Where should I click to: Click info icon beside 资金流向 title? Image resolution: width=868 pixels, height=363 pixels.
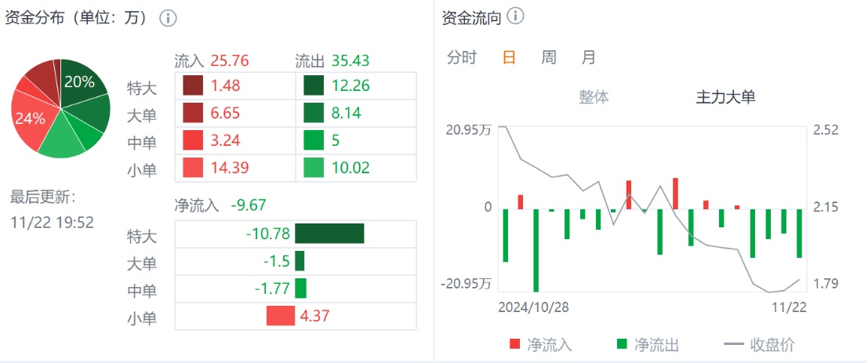[x=516, y=16]
